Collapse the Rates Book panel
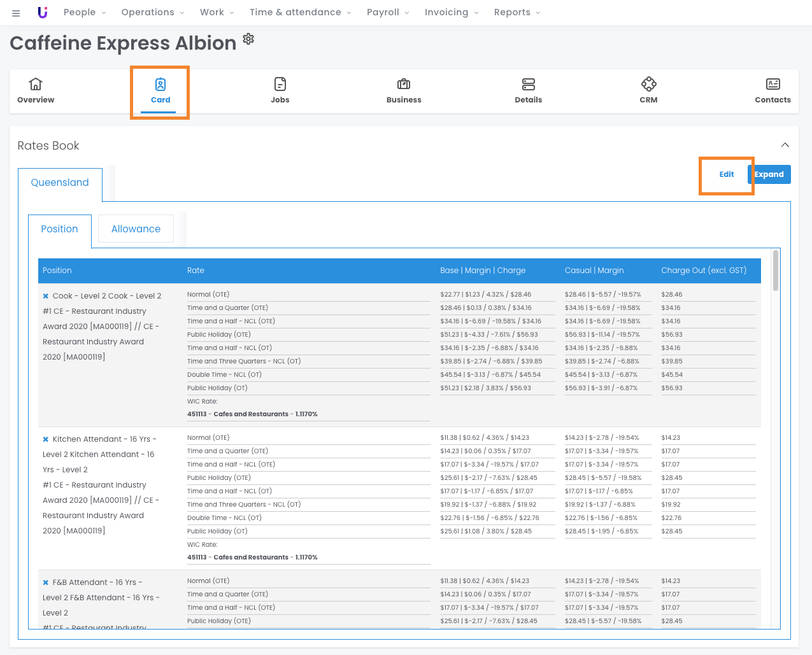The width and height of the screenshot is (812, 655). [785, 145]
